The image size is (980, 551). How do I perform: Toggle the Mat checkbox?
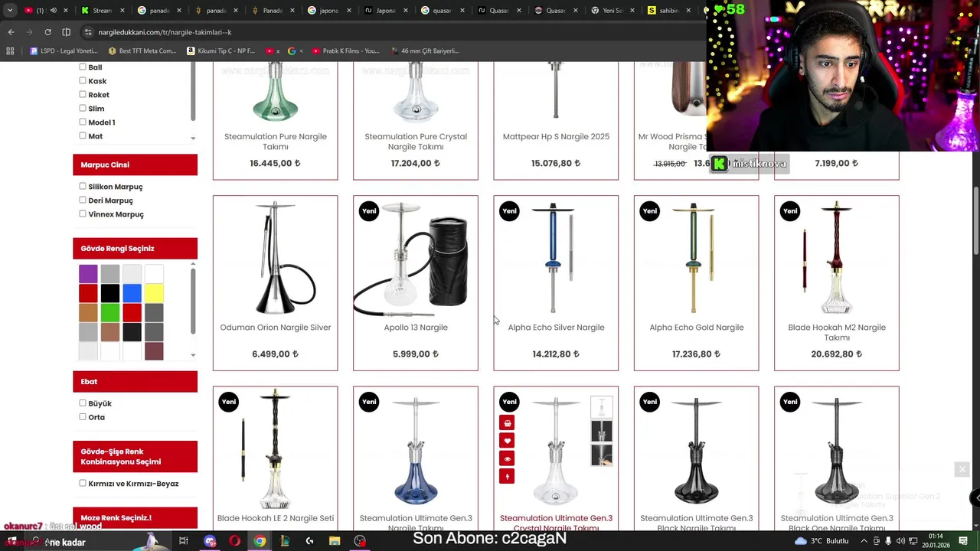coord(83,135)
